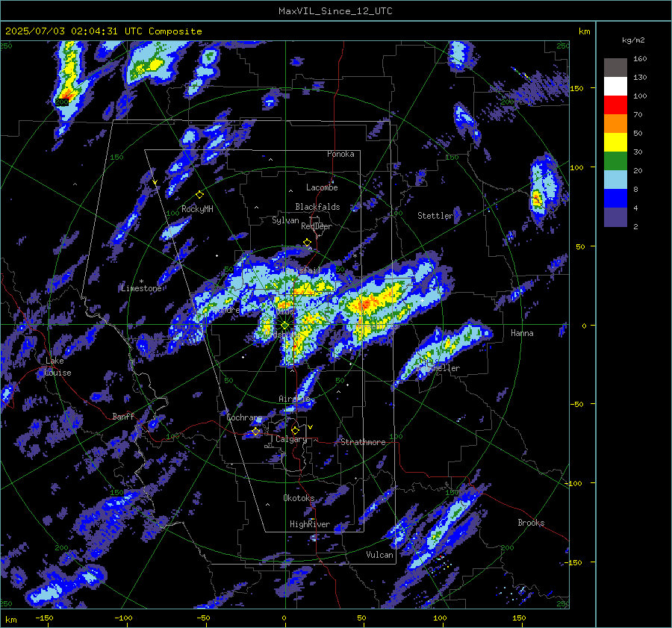Click the 2025/07/03 02:04:31 UTC Composite timestamp
This screenshot has height=628, width=672.
click(103, 31)
